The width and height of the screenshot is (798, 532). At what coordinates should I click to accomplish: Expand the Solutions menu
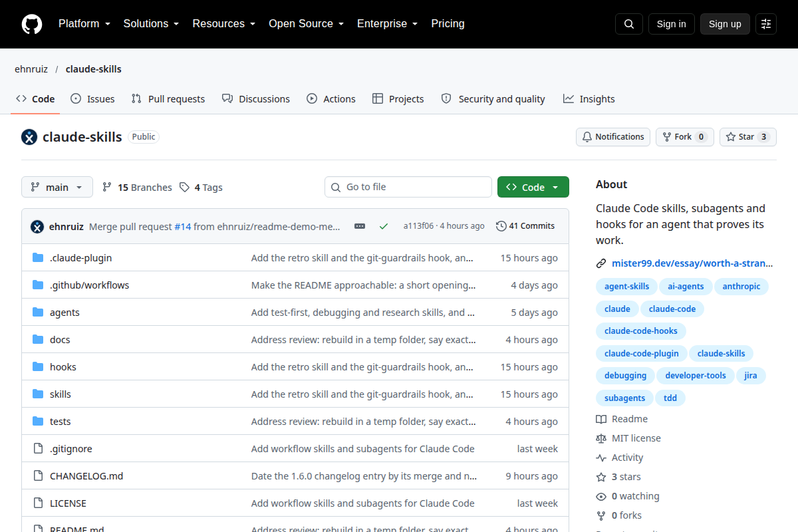151,24
